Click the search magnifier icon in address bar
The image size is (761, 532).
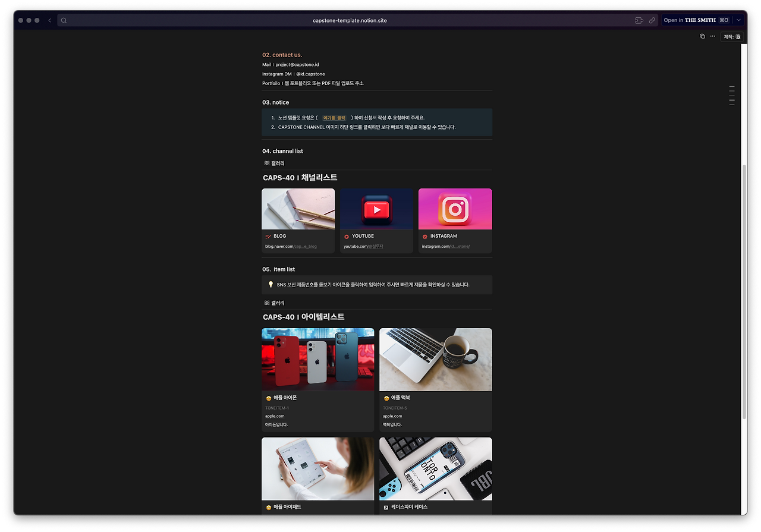pyautogui.click(x=64, y=20)
